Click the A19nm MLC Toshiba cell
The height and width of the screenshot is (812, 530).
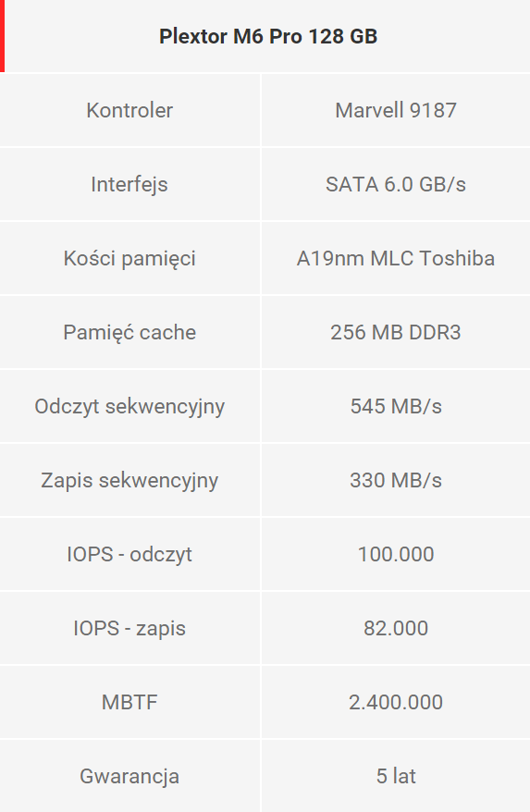tap(396, 258)
